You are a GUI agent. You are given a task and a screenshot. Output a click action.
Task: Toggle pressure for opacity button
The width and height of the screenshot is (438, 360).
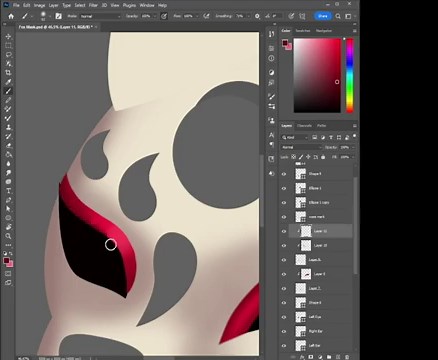tap(164, 16)
